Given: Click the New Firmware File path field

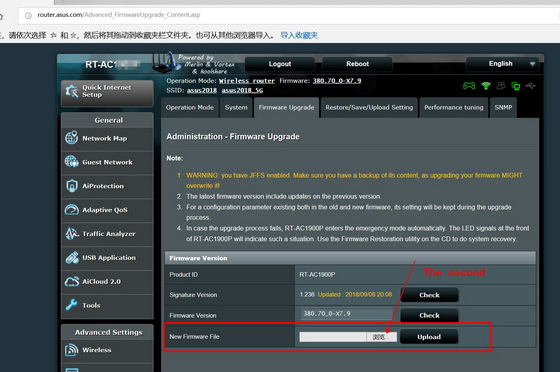Looking at the screenshot, I should pyautogui.click(x=333, y=337).
